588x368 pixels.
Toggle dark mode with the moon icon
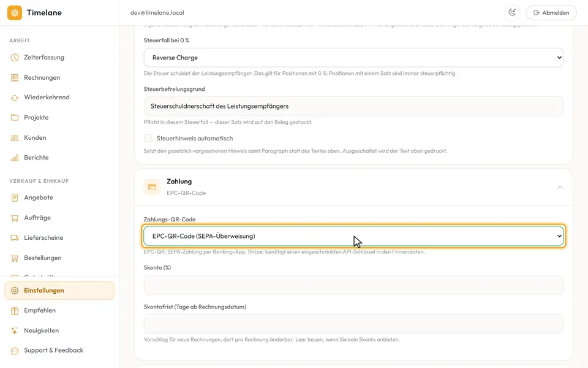[512, 12]
